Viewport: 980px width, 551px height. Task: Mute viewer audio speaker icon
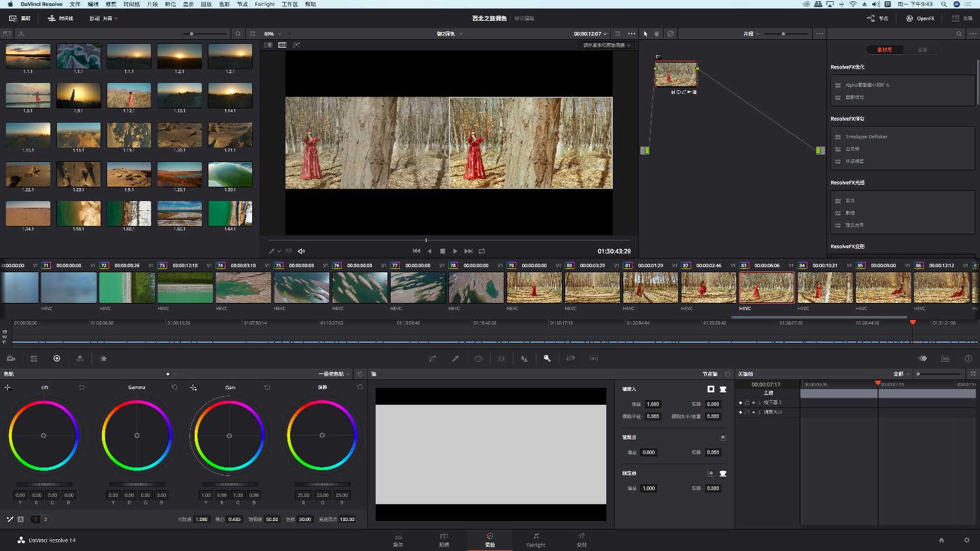(301, 251)
